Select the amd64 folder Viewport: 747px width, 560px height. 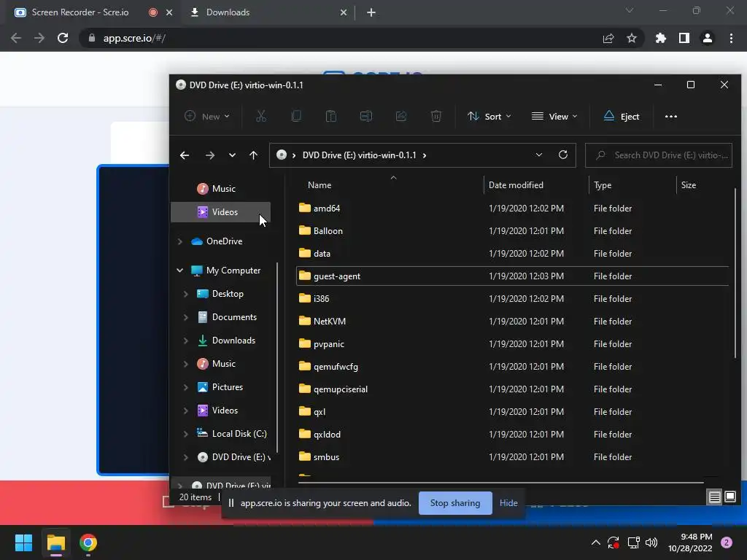[512, 208]
